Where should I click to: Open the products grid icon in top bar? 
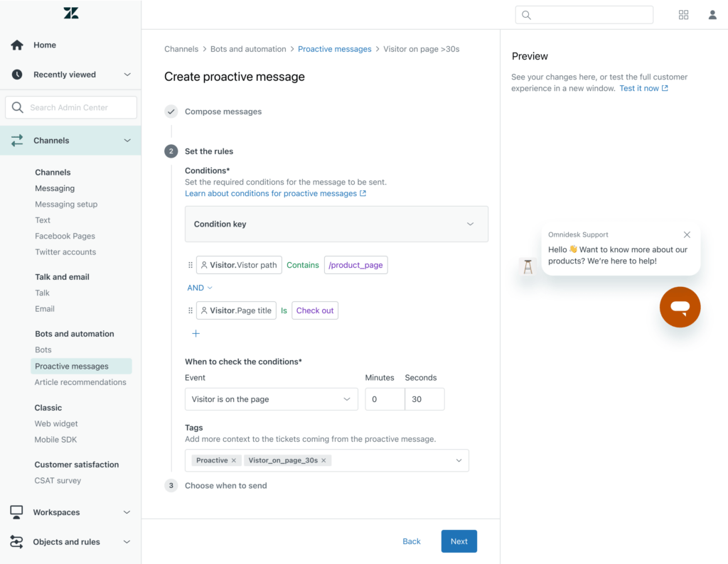[x=683, y=15]
